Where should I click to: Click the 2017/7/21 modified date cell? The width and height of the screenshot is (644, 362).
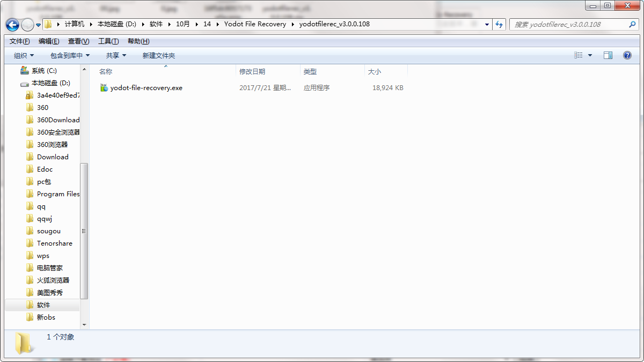(265, 87)
